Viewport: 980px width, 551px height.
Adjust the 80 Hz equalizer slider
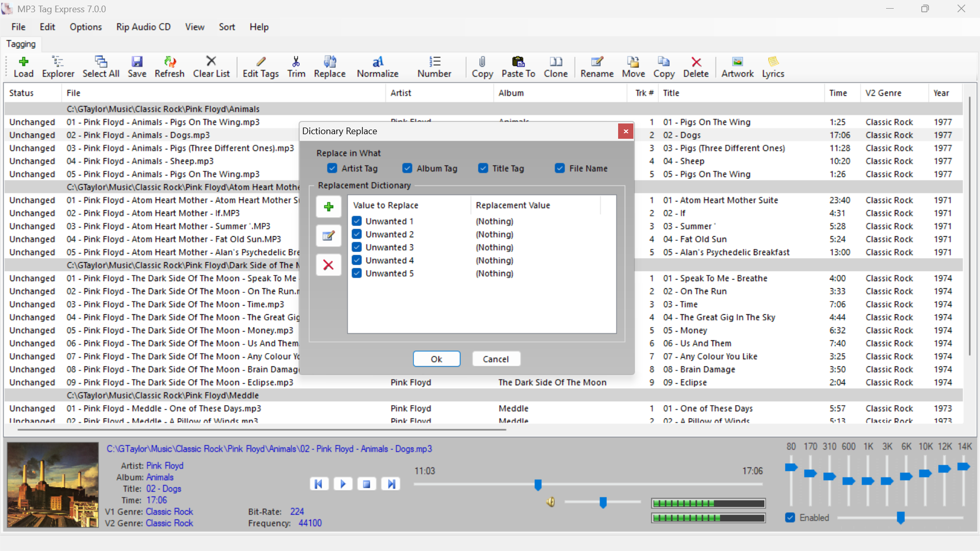tap(791, 467)
